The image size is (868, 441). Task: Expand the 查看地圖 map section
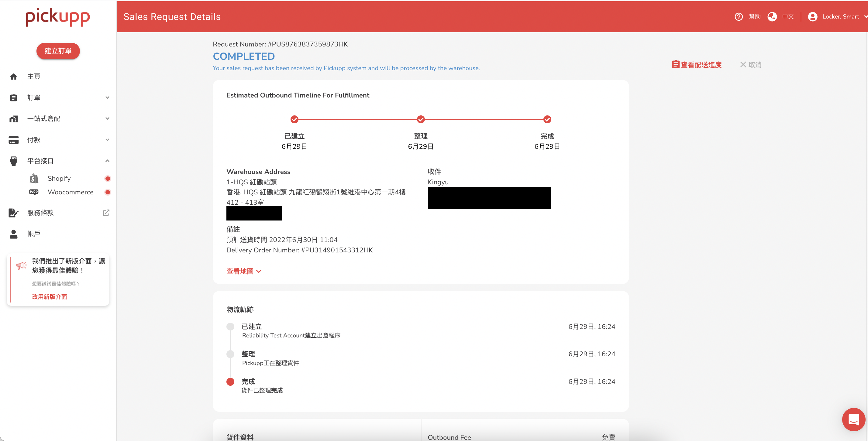pos(244,271)
